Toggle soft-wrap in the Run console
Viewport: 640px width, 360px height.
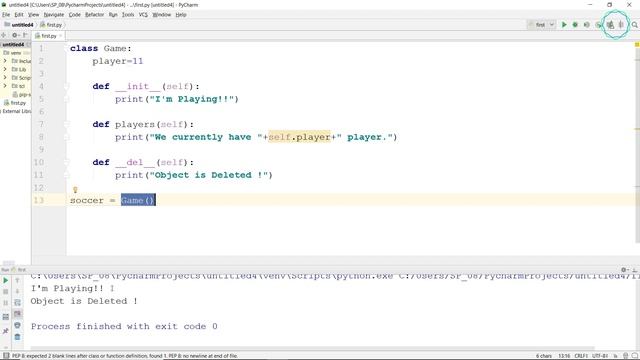click(17, 302)
